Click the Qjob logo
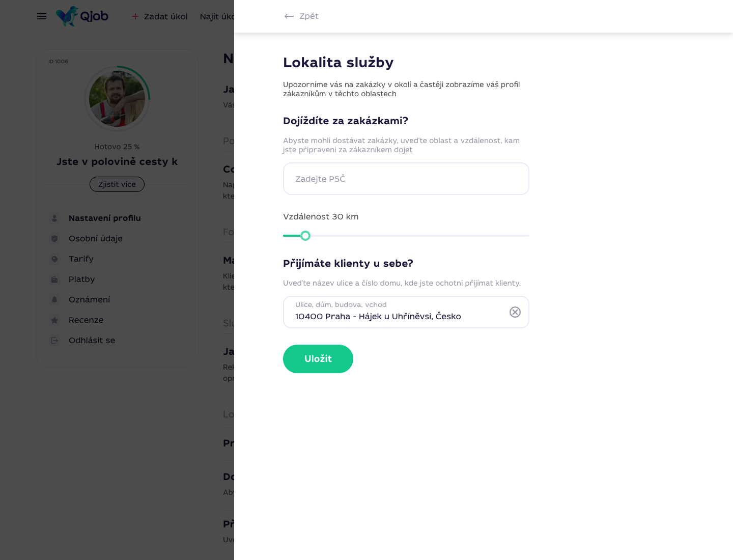Screen dimensions: 733x560 click(82, 16)
